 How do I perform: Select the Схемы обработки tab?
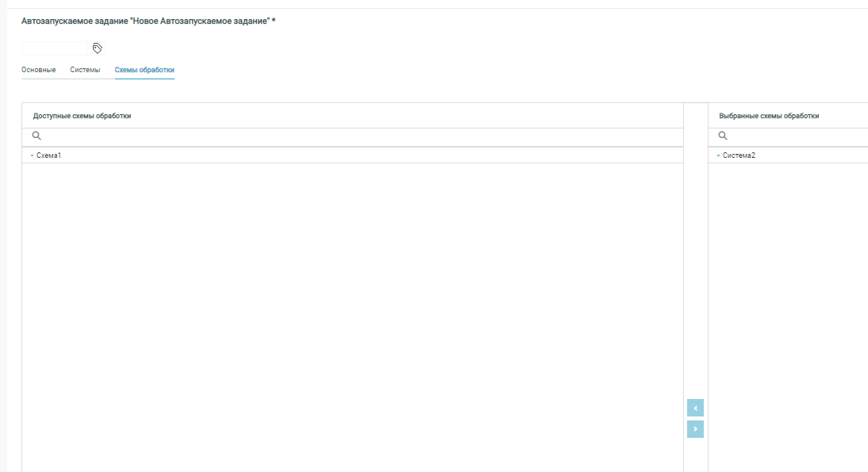(x=144, y=71)
